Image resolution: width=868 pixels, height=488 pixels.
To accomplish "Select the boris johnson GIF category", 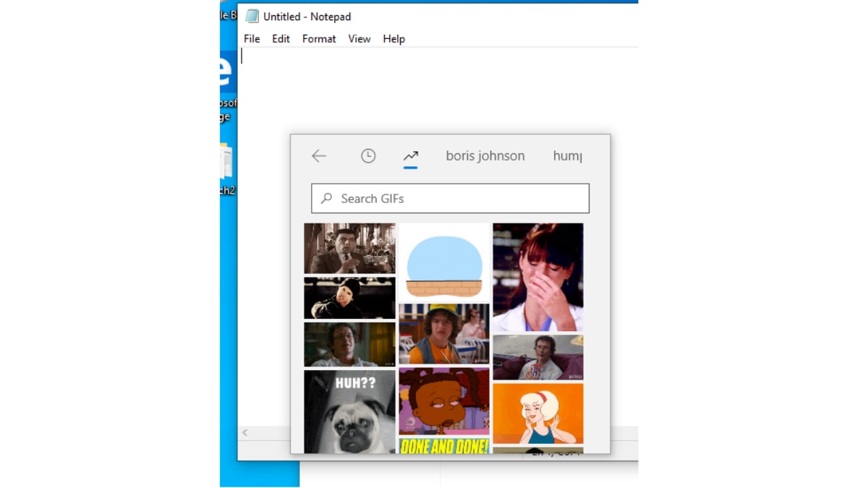I will coord(485,155).
